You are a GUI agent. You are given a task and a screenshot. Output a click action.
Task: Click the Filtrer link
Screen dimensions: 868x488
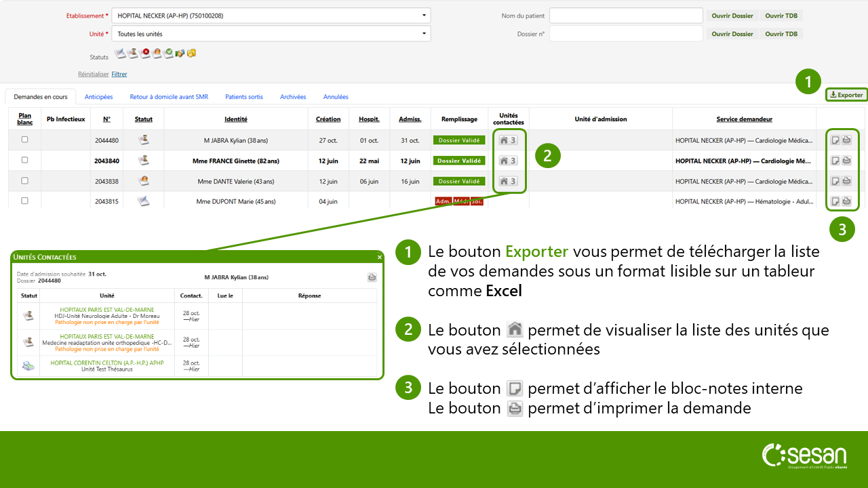pos(119,75)
